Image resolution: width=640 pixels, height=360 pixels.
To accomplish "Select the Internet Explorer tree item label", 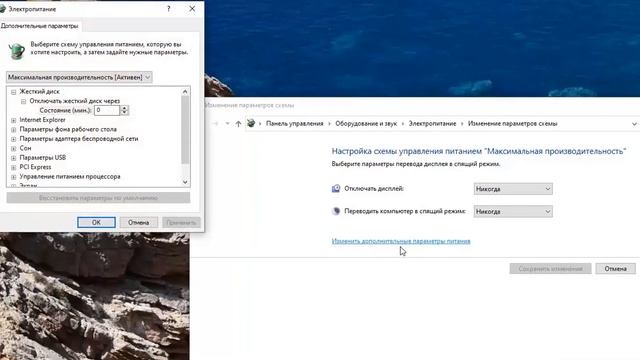I will pos(42,120).
